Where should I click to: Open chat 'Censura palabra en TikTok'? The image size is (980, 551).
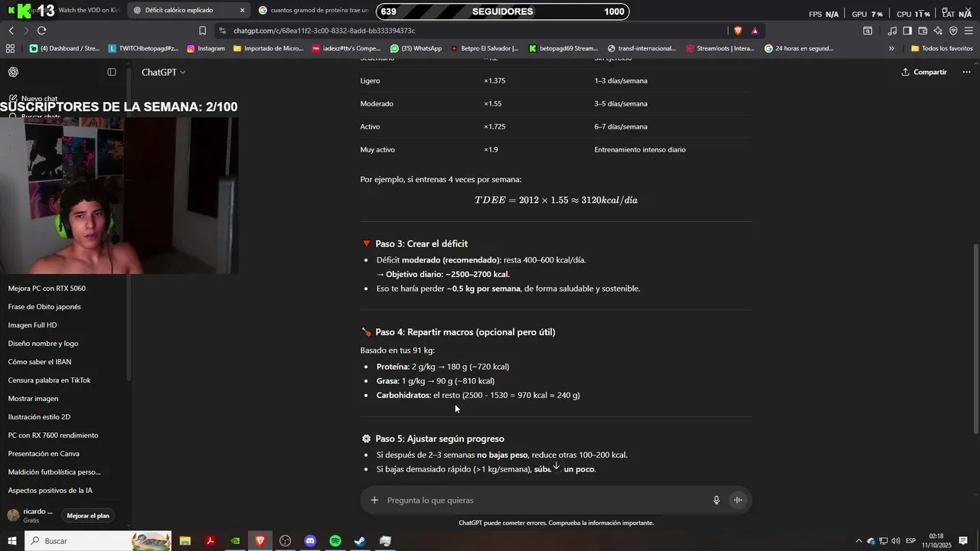(x=49, y=380)
